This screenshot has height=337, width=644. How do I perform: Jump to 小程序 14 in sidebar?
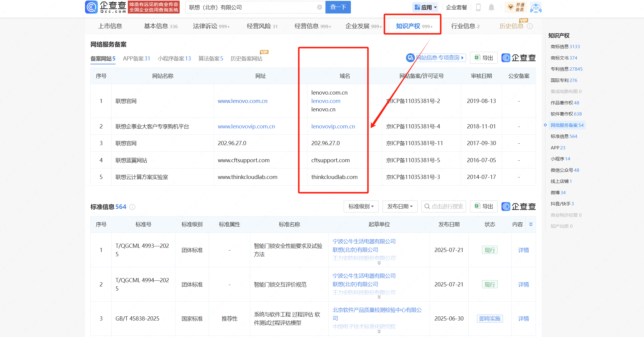pyautogui.click(x=560, y=159)
